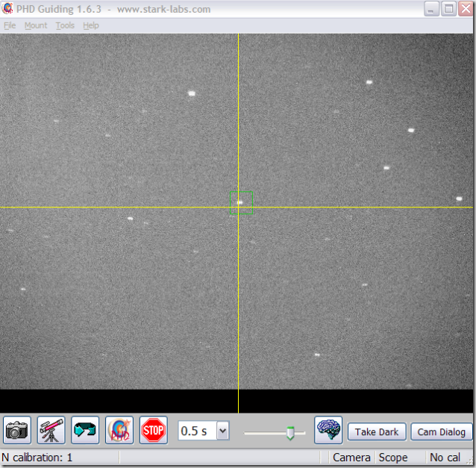Click the telescope connect icon

pyautogui.click(x=51, y=431)
